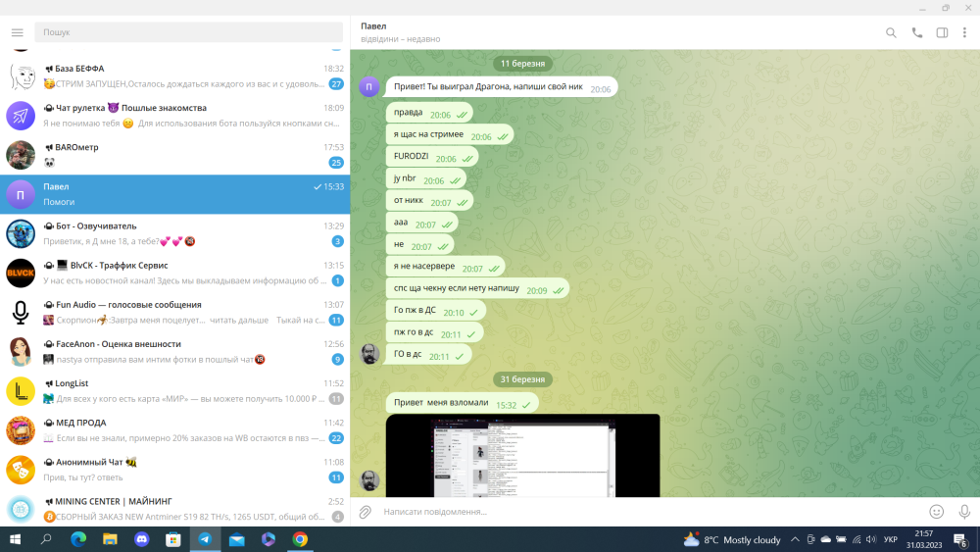Open FaceAnon - Оценка внешности bot
980x552 pixels.
[175, 352]
